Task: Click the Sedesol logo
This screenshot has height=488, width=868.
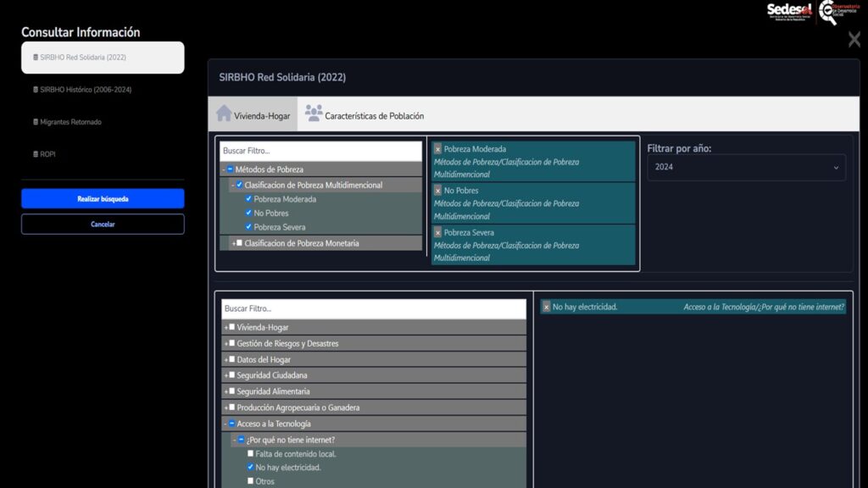Action: 789,10
